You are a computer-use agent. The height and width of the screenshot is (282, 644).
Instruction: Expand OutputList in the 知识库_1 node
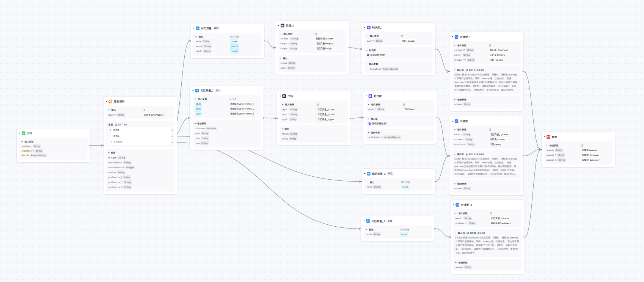(368, 69)
